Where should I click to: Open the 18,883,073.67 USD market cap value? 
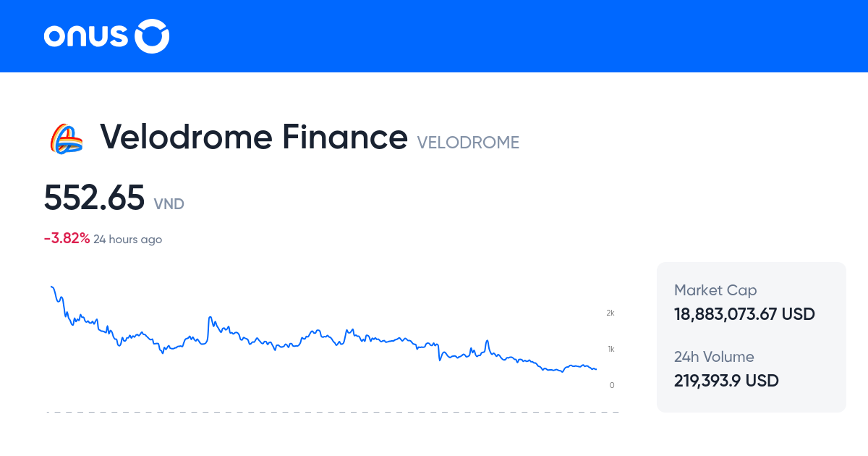pos(744,314)
